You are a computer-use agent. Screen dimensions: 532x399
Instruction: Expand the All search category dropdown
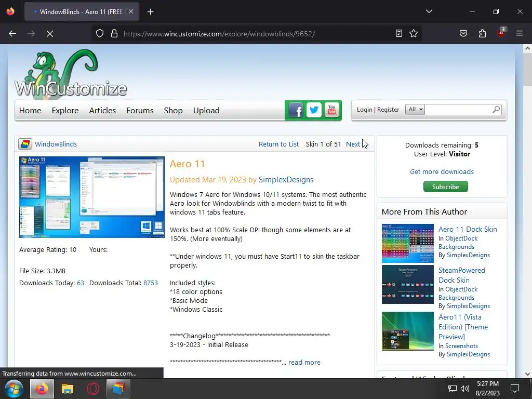(x=415, y=109)
